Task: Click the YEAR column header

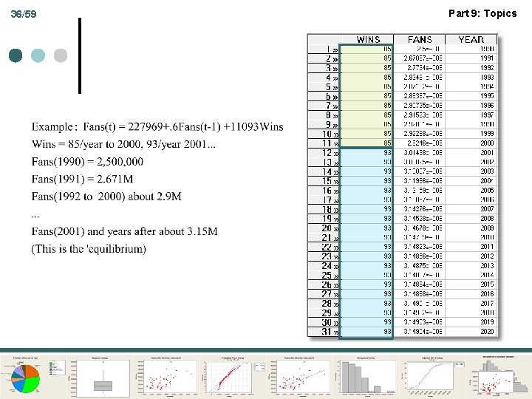Action: pos(471,39)
